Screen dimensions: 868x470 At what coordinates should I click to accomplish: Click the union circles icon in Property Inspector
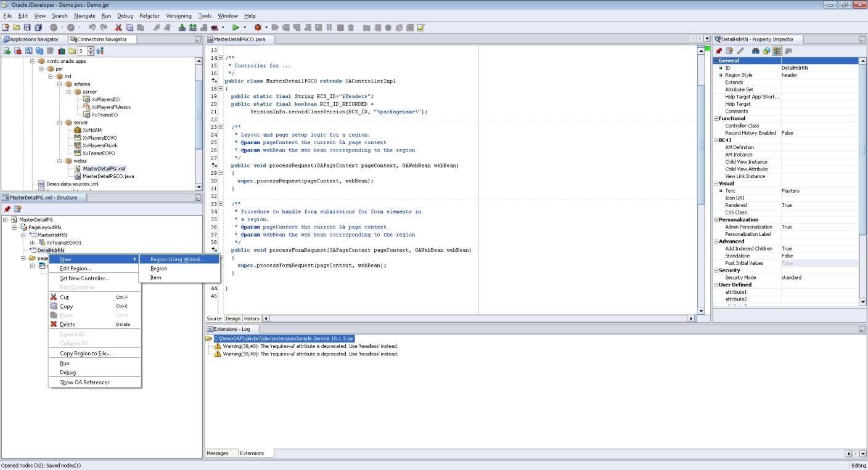pyautogui.click(x=766, y=51)
